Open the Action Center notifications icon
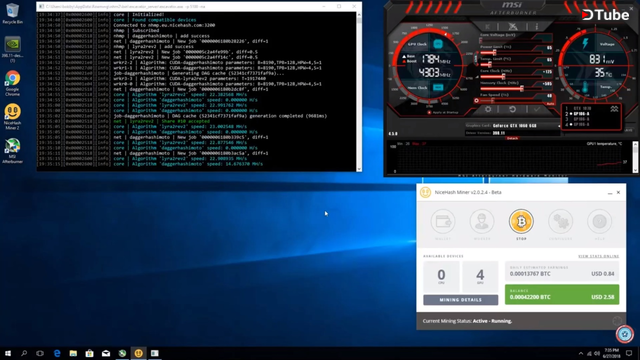Viewport: 640px width, 360px height. point(629,353)
